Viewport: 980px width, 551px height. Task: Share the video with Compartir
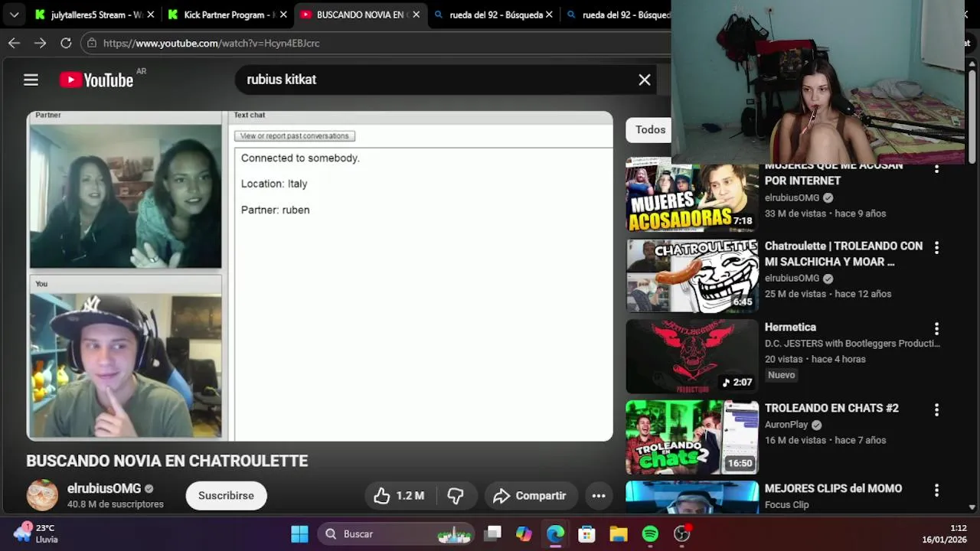coord(529,496)
